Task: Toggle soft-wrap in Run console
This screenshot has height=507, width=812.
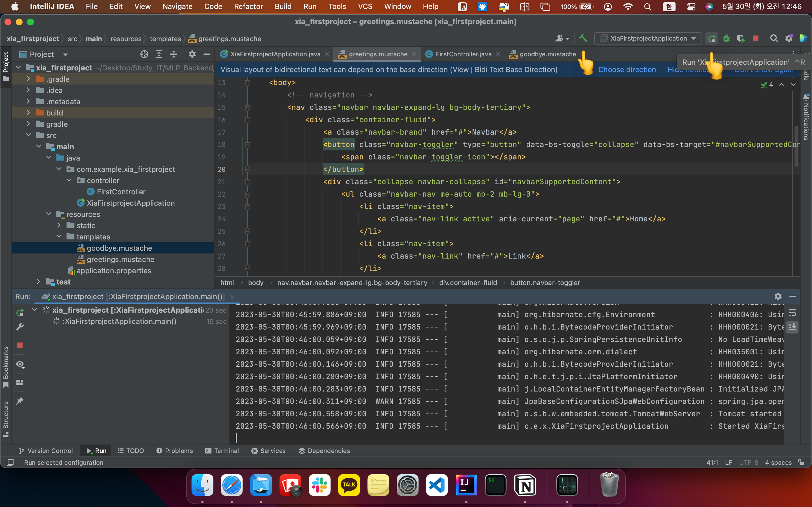Action: pos(792,313)
